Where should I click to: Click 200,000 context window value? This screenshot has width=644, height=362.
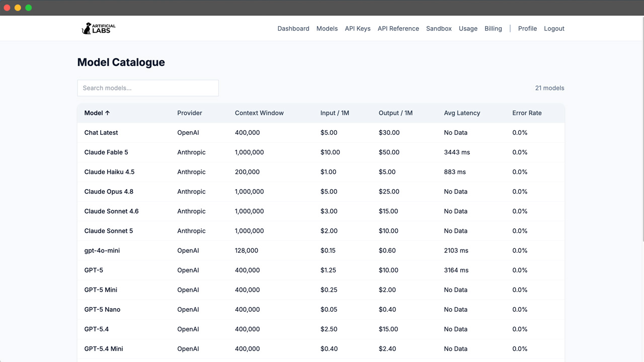click(248, 172)
